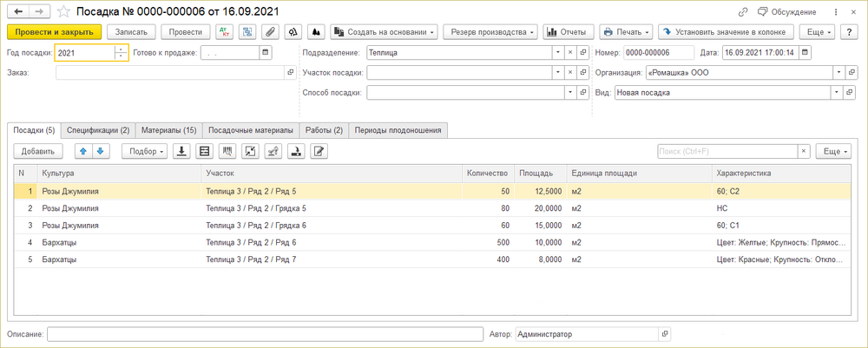This screenshot has height=348, width=868.
Task: Click the Добавить button
Action: click(37, 151)
